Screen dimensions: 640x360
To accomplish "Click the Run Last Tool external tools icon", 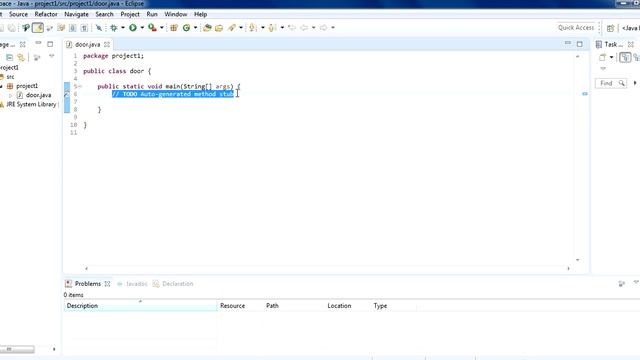I will [x=152, y=28].
